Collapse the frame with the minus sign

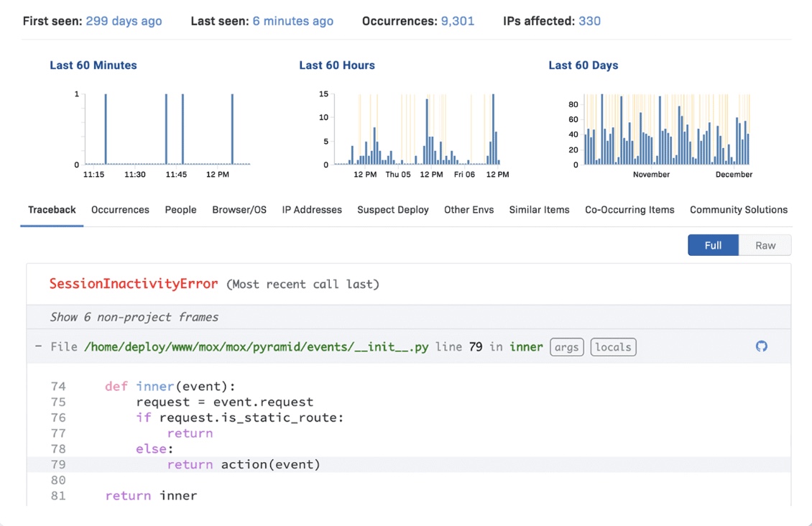pyautogui.click(x=39, y=347)
